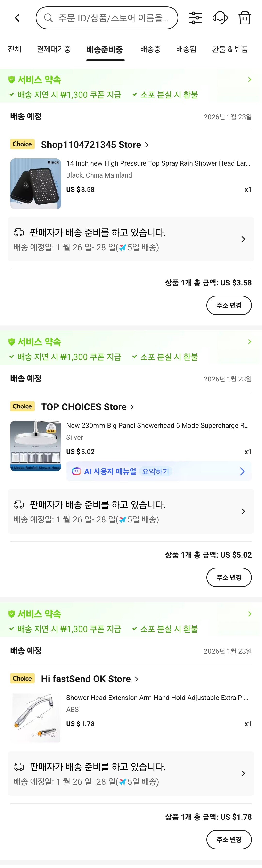
Task: Click the search magnifier icon
Action: [x=49, y=18]
